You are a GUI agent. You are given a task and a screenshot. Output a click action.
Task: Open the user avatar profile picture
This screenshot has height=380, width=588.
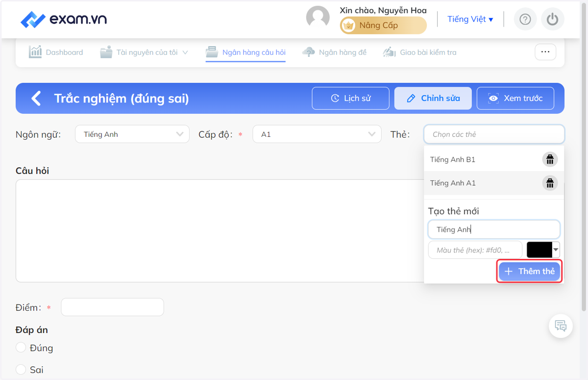(x=318, y=18)
